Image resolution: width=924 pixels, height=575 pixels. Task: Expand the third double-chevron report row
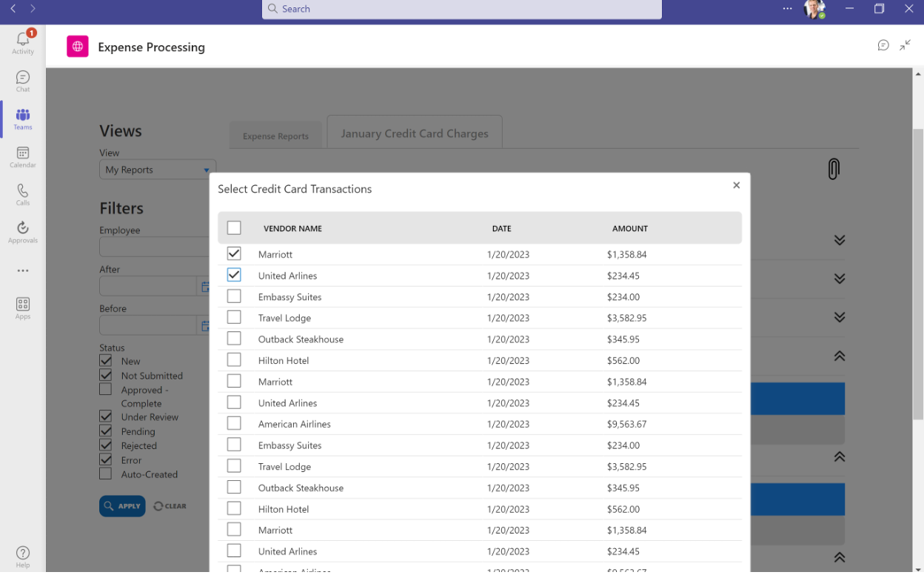click(839, 317)
